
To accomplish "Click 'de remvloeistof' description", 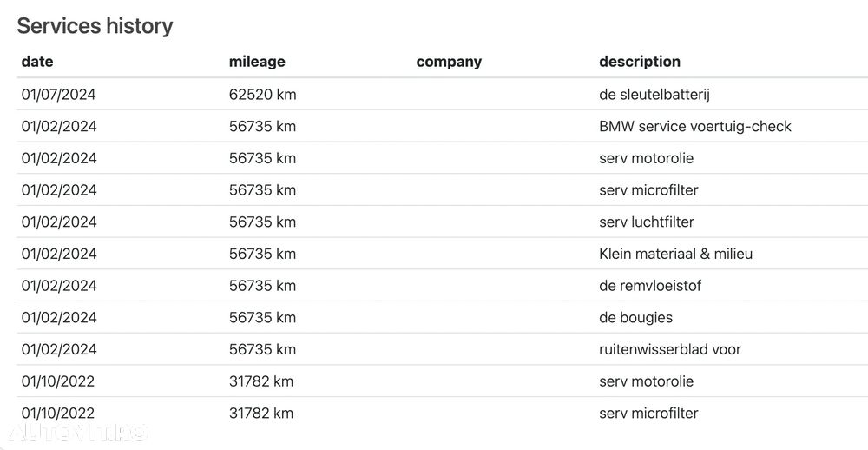I will pos(650,286).
